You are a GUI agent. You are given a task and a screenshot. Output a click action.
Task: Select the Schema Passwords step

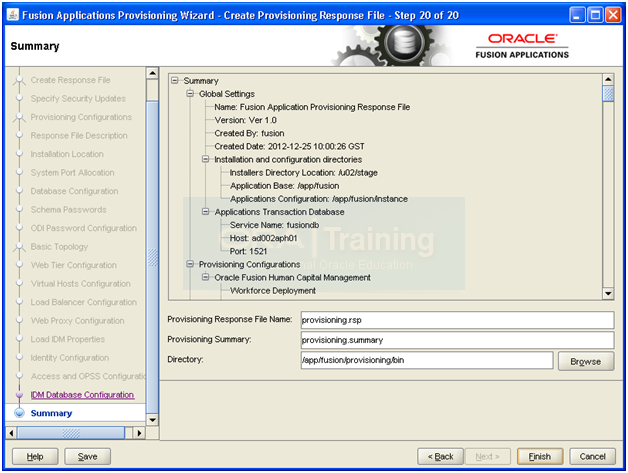click(68, 209)
